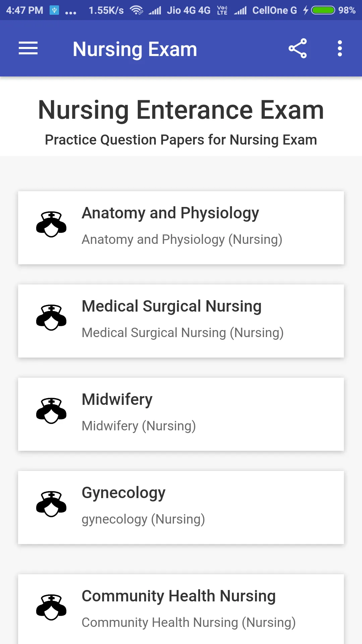Open the hamburger navigation menu
The height and width of the screenshot is (644, 362).
coord(28,48)
